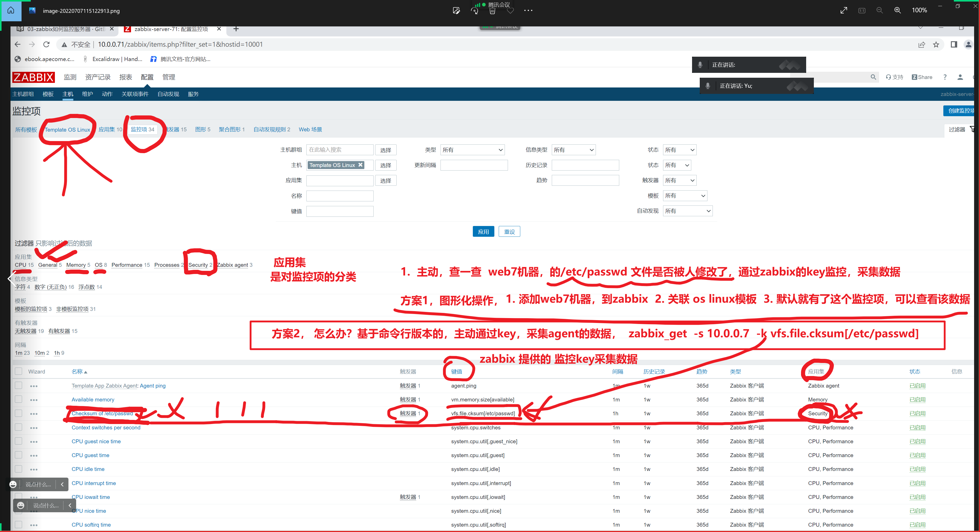Viewport: 980px width, 532px height.
Task: Click the 重设 reset button
Action: click(x=509, y=231)
